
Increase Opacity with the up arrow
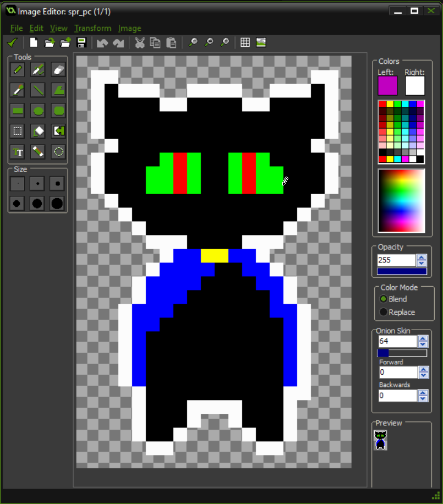point(422,257)
